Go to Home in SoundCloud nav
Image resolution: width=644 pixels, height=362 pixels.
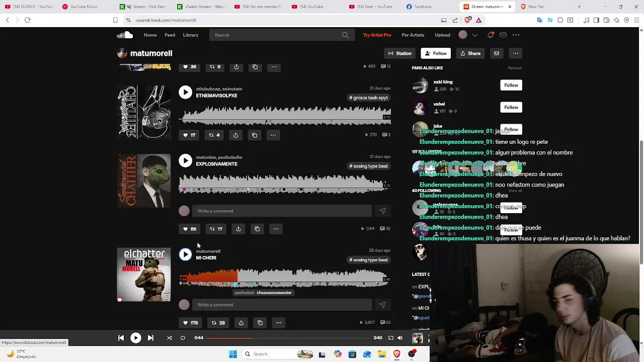(150, 35)
